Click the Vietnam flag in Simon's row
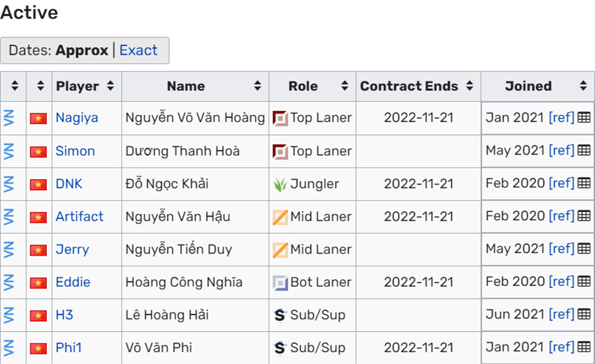The height and width of the screenshot is (364, 595). click(x=38, y=151)
